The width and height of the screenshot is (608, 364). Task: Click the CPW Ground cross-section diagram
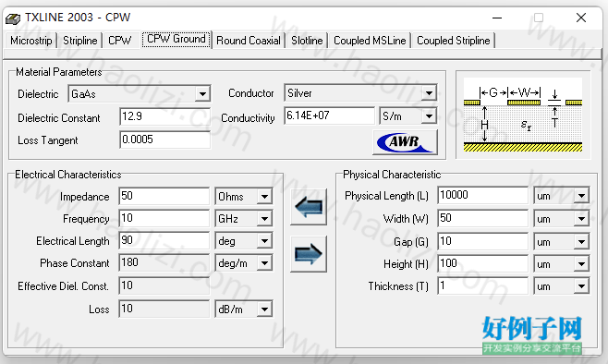[x=523, y=115]
